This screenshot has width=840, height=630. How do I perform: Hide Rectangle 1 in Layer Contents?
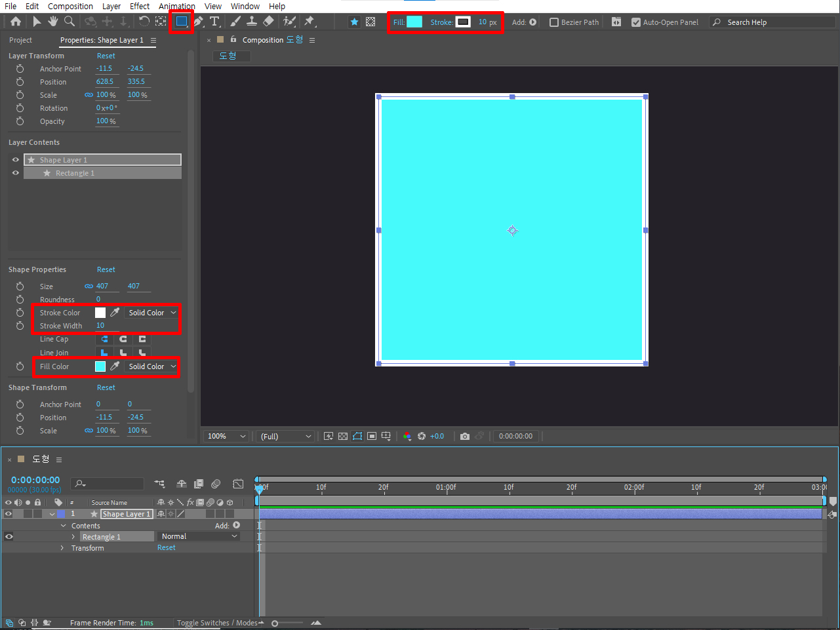[x=16, y=173]
